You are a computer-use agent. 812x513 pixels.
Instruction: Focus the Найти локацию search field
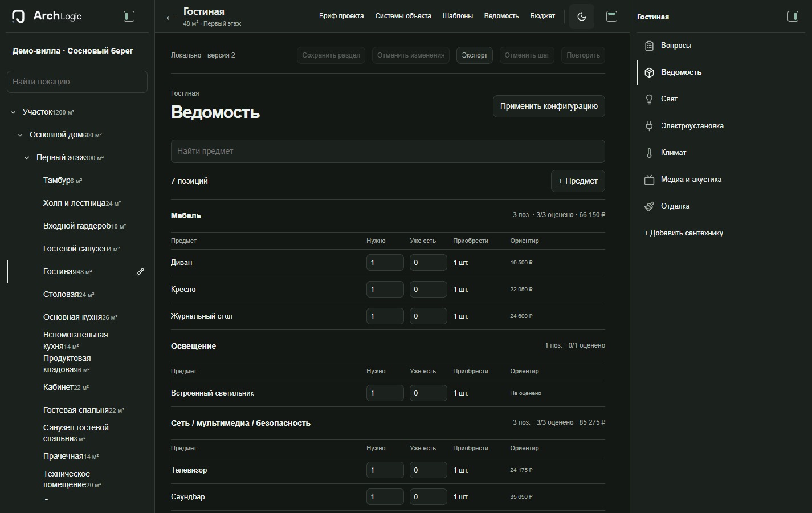click(77, 82)
